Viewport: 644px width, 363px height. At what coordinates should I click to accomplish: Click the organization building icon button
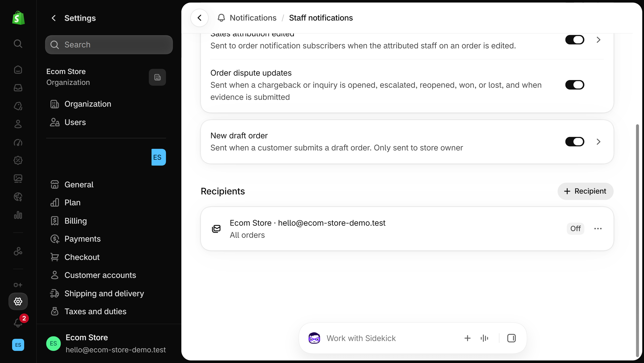point(157,77)
